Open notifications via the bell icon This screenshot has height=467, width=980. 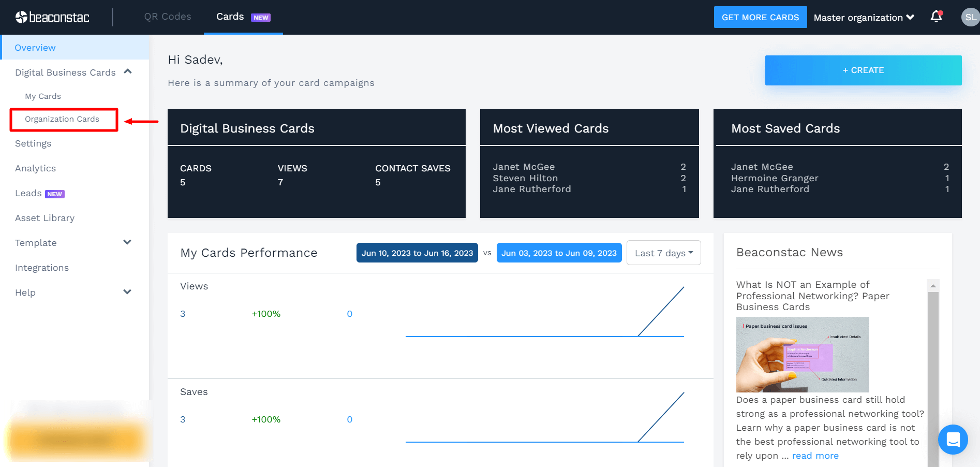pyautogui.click(x=936, y=17)
